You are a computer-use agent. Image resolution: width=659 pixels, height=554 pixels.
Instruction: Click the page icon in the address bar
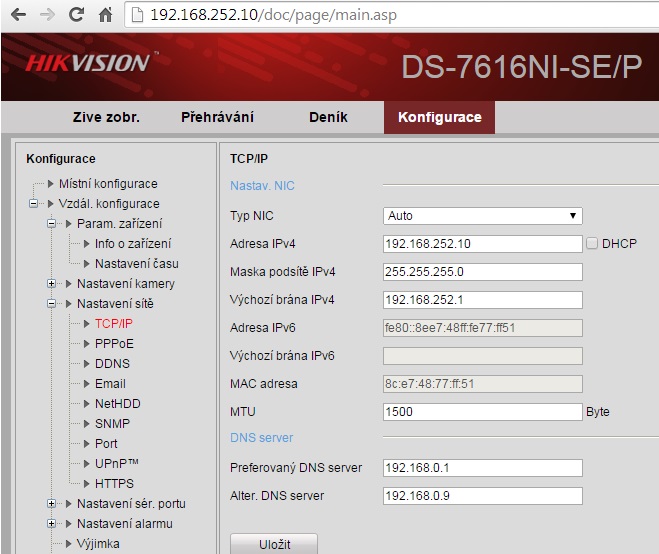tap(139, 15)
